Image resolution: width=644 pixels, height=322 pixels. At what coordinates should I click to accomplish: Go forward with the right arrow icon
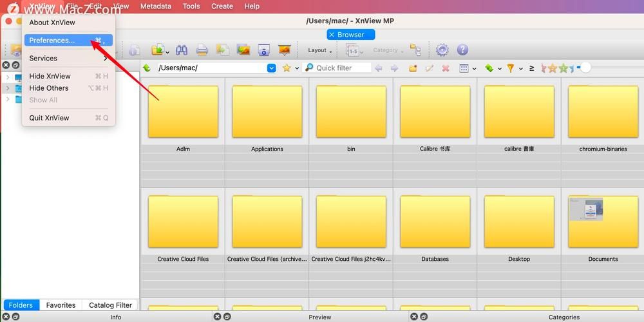[394, 68]
